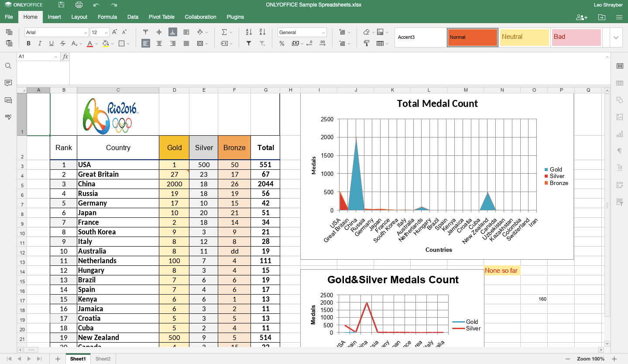Click the Undo button
The height and width of the screenshot is (364, 628).
click(96, 5)
